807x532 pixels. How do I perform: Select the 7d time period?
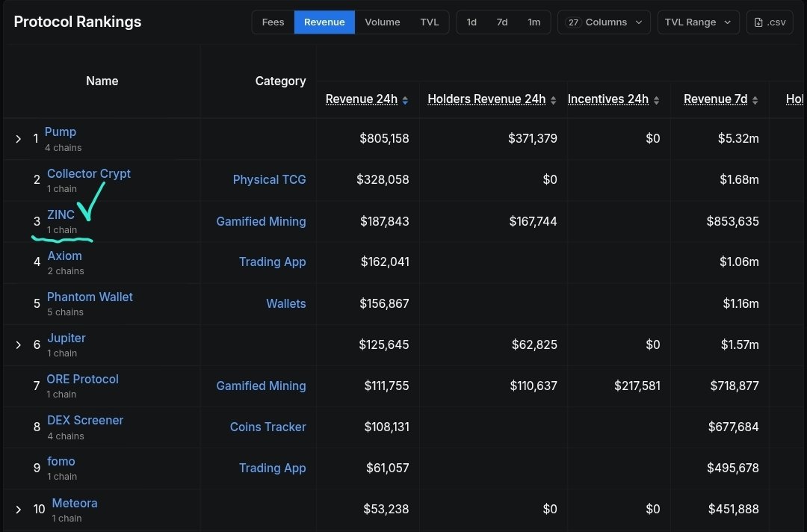pyautogui.click(x=502, y=22)
